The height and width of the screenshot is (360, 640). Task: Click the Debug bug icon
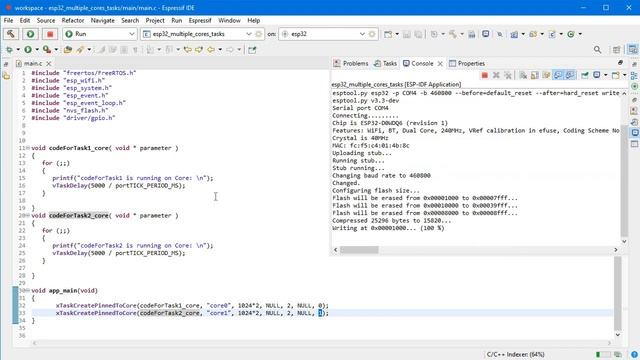click(9, 50)
